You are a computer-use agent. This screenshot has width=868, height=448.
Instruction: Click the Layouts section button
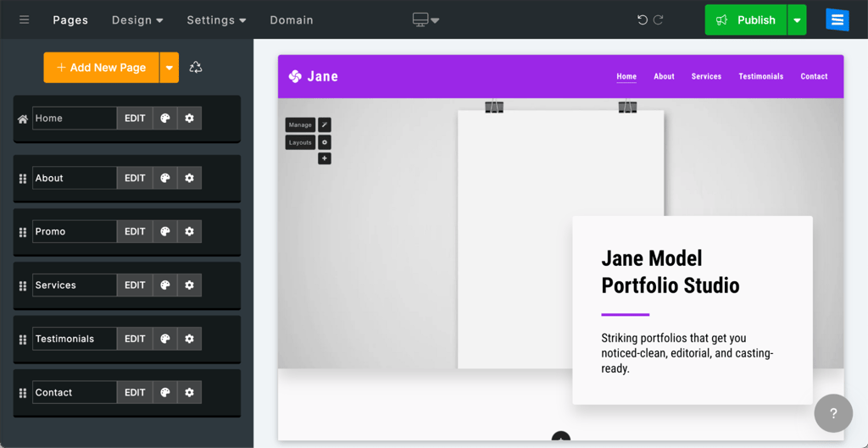click(x=300, y=142)
